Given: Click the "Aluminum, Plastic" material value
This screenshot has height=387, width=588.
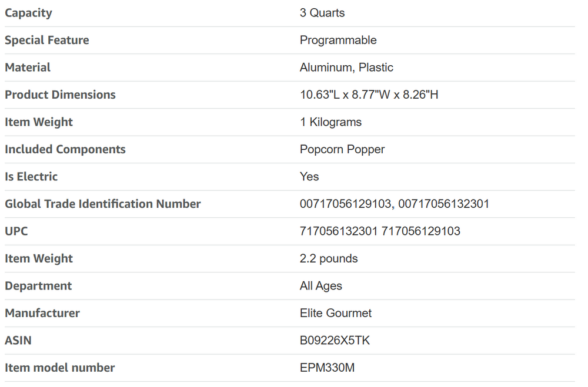Looking at the screenshot, I should tap(346, 68).
